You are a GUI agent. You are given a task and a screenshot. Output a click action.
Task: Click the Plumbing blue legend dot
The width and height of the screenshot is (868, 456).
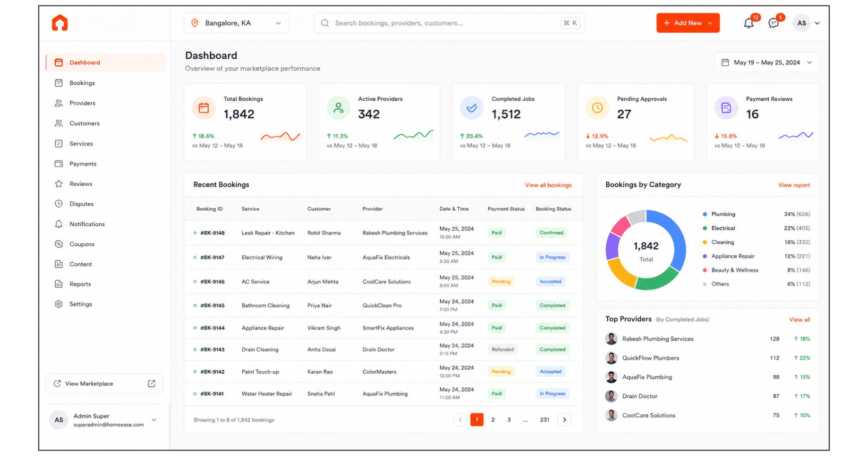coord(705,214)
